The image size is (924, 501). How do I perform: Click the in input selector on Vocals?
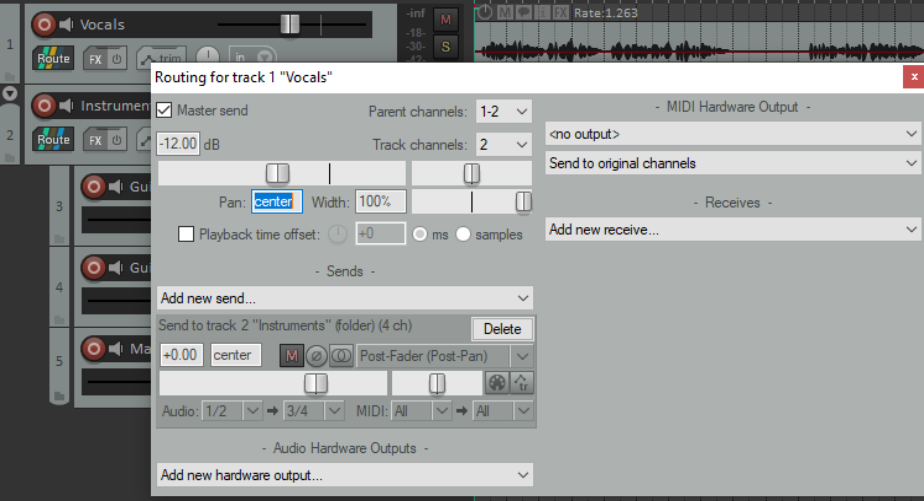252,57
